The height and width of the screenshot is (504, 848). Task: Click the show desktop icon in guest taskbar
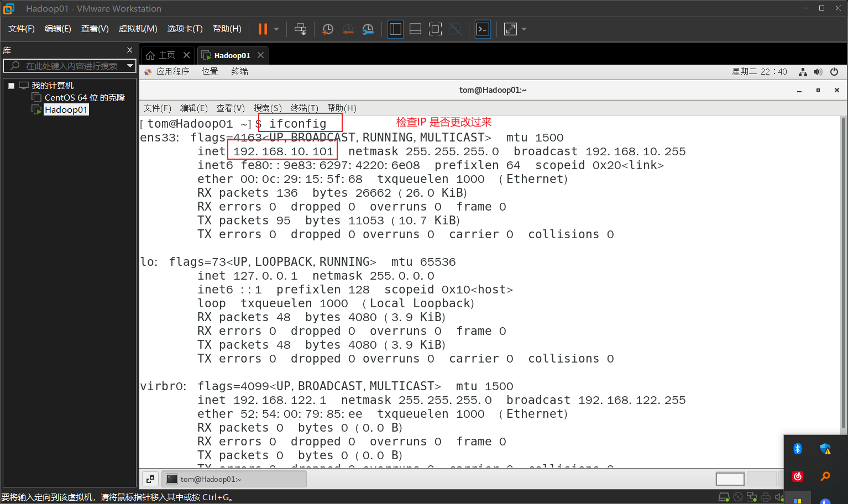click(x=150, y=479)
